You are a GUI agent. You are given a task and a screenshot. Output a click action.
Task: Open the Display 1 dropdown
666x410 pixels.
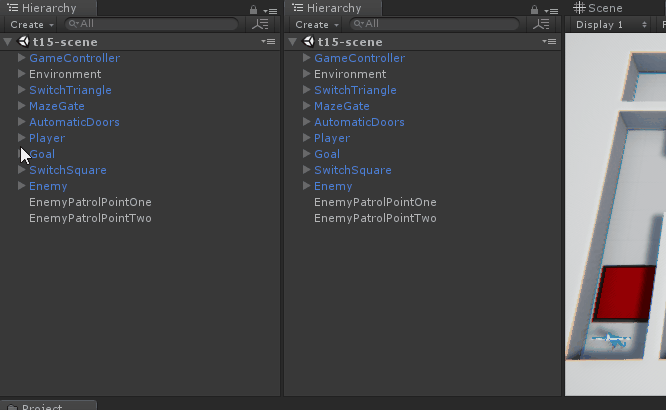click(x=604, y=24)
